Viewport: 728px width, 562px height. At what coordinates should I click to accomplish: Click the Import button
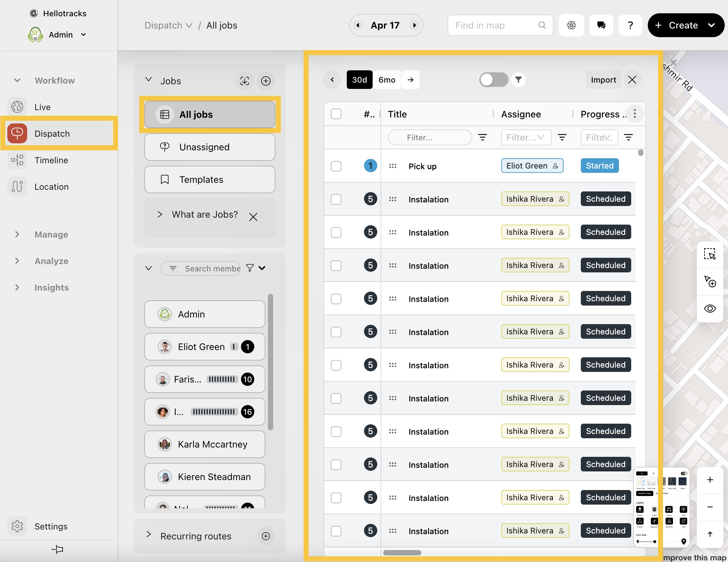pos(603,80)
